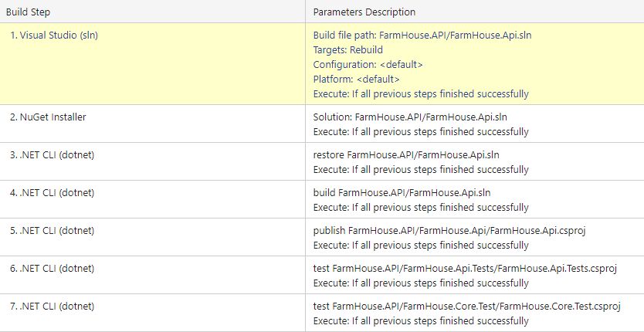
Task: Click NuGet Solution FarmHouse.Api.sln description
Action: [x=410, y=117]
